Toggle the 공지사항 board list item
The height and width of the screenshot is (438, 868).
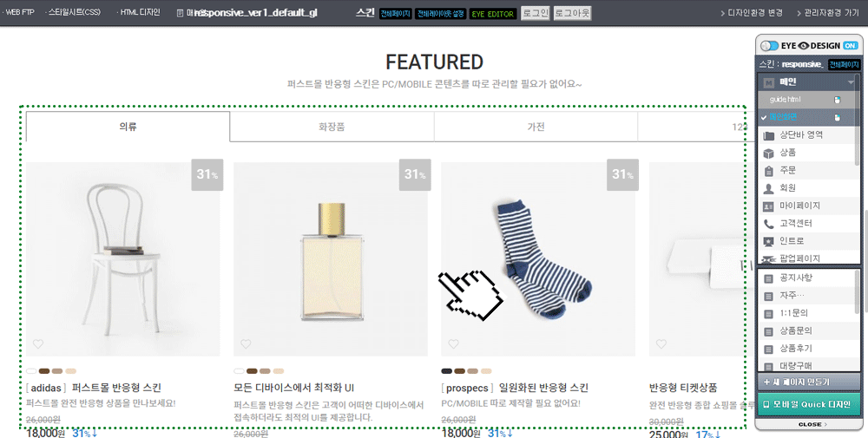point(807,278)
